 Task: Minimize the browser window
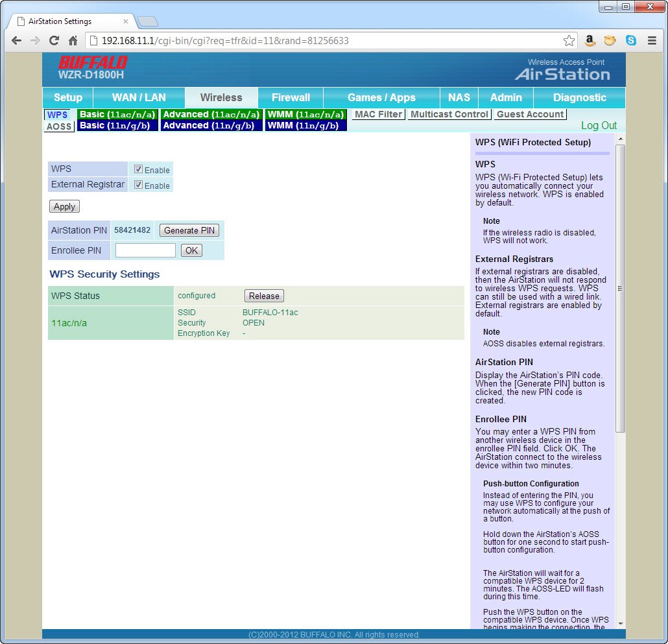pos(608,7)
